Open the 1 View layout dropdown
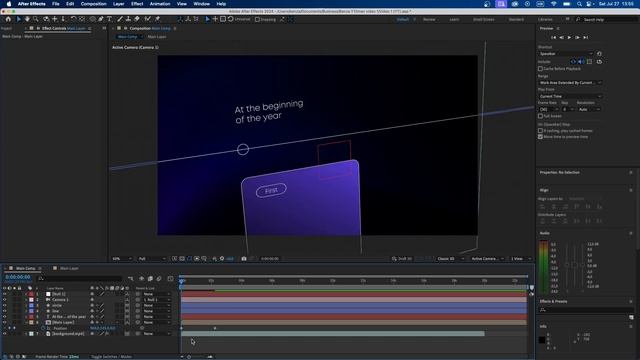640x360 pixels. tap(521, 259)
